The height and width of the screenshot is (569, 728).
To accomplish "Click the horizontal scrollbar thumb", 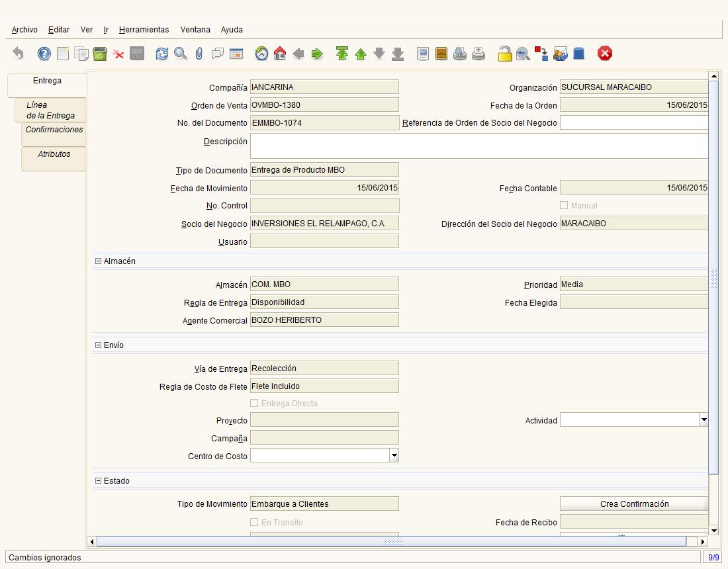I will tap(392, 541).
